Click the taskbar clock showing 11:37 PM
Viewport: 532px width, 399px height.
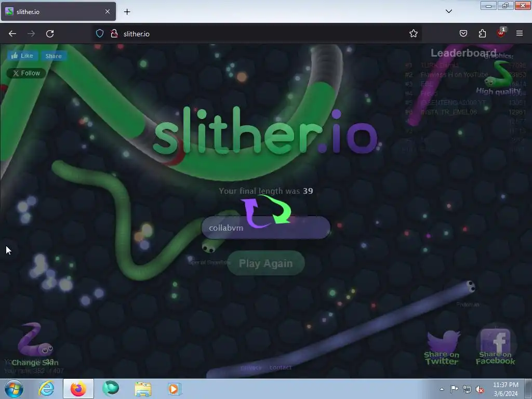pyautogui.click(x=506, y=389)
